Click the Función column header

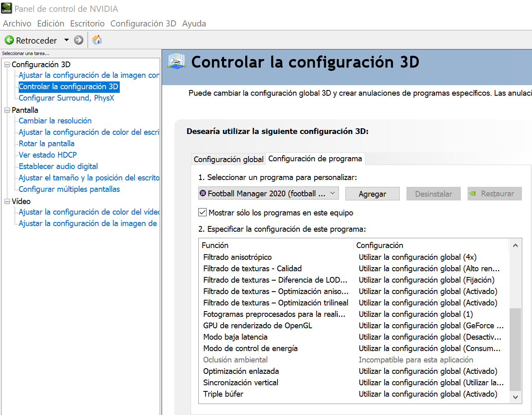pos(277,245)
